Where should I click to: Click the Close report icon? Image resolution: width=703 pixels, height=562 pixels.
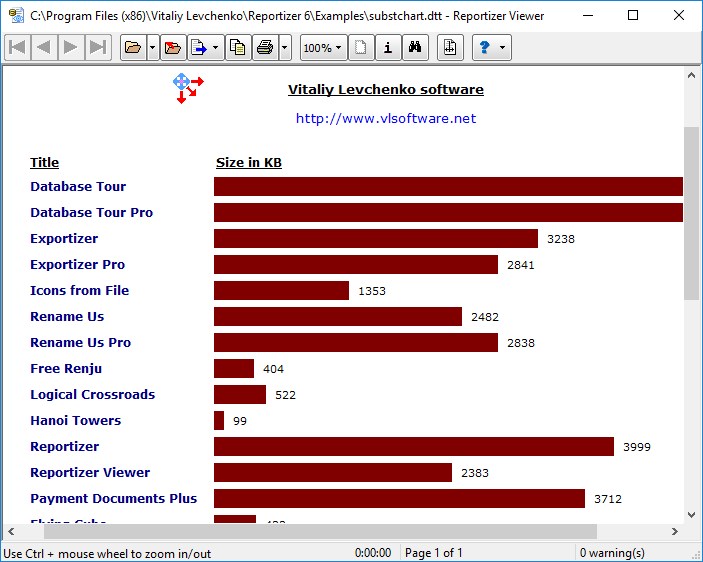tap(172, 47)
